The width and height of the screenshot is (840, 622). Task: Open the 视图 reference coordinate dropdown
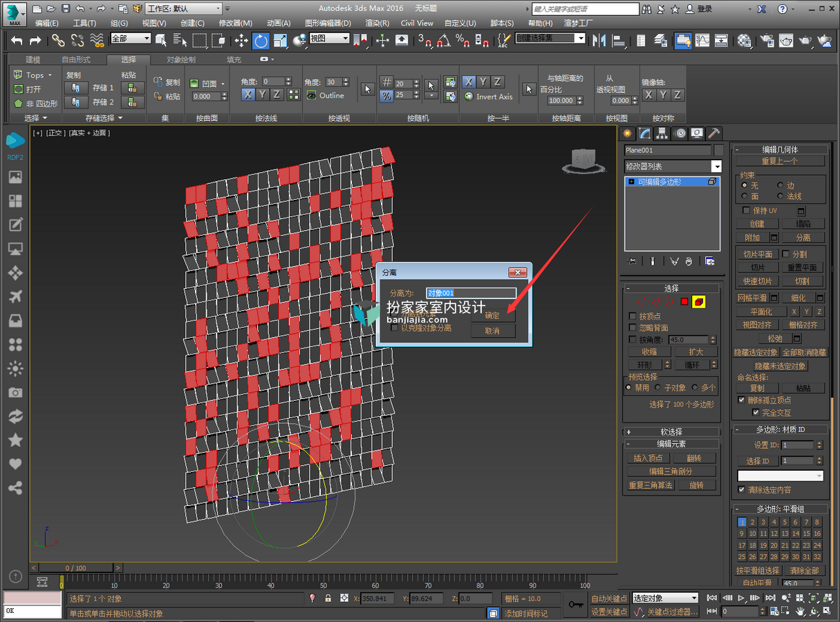329,39
